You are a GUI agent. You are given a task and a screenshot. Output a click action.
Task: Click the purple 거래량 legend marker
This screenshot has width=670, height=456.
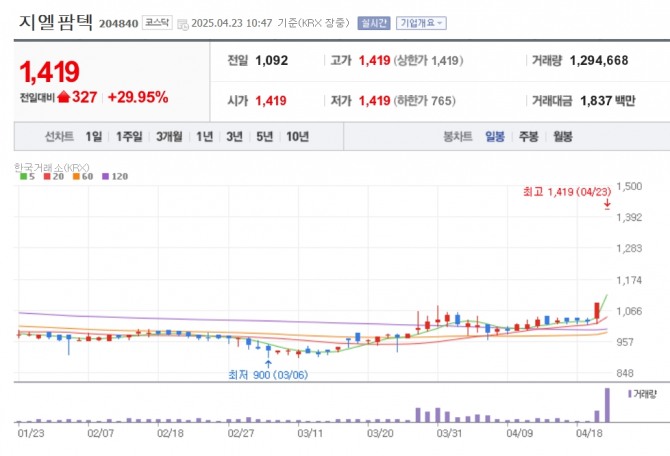pos(629,394)
